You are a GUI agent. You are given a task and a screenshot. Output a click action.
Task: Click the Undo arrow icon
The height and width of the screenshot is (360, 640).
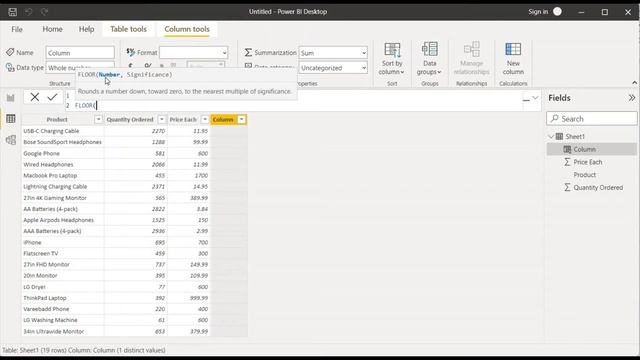point(29,12)
